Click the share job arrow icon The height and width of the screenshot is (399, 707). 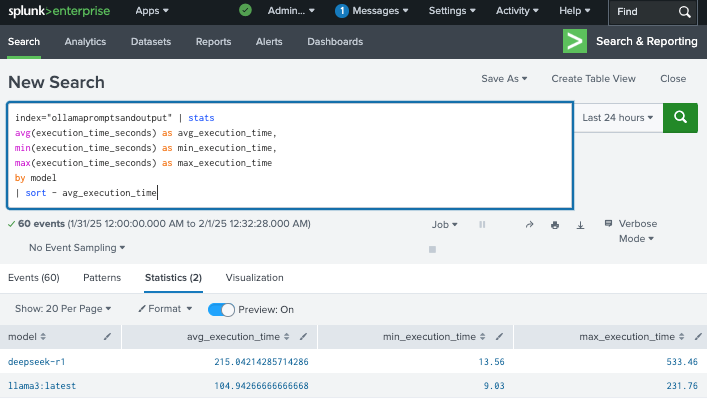529,225
